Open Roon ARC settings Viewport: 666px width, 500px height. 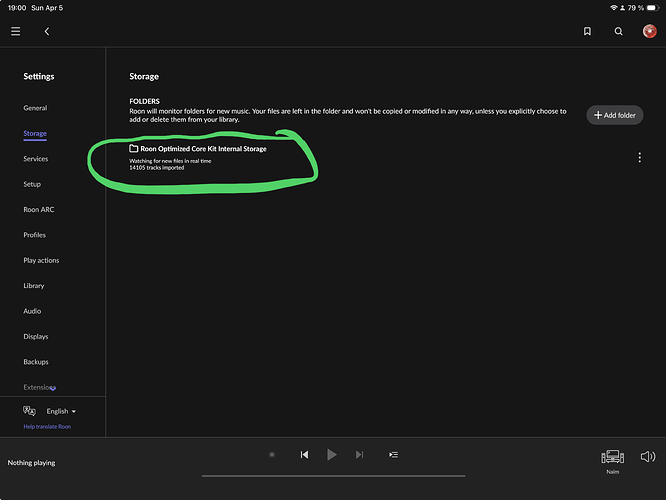click(39, 209)
